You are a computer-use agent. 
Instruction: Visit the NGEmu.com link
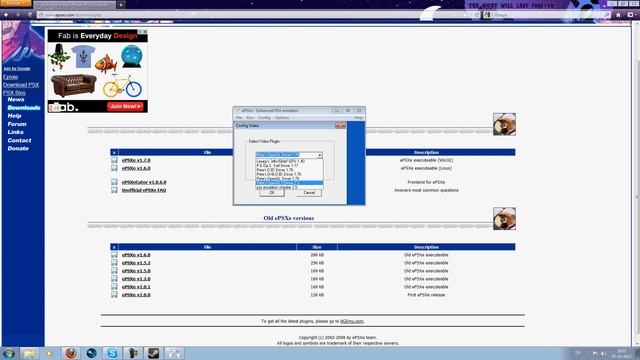tap(351, 321)
